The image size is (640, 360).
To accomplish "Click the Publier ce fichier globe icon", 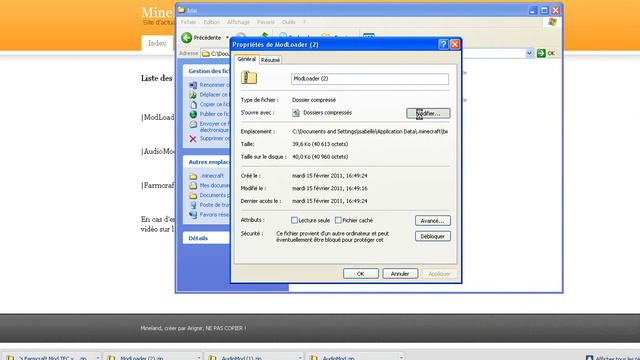I will point(193,114).
